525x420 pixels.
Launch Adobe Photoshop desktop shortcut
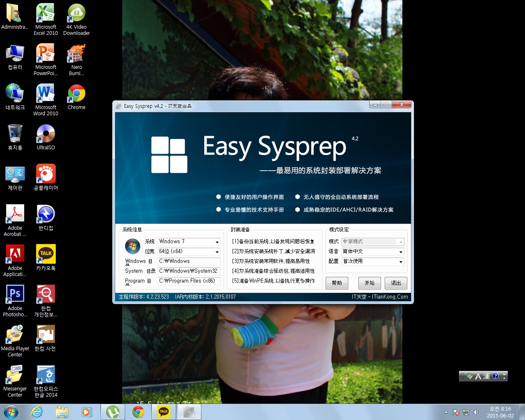[x=15, y=301]
